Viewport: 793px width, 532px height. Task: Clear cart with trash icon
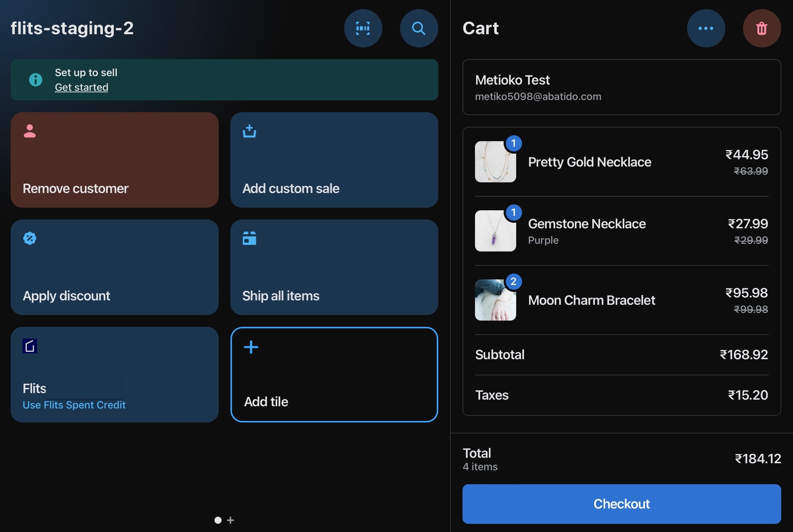761,28
